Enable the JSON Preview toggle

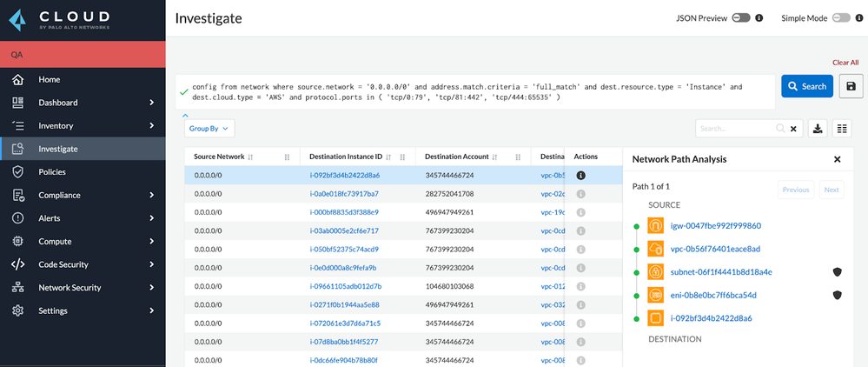pyautogui.click(x=741, y=17)
